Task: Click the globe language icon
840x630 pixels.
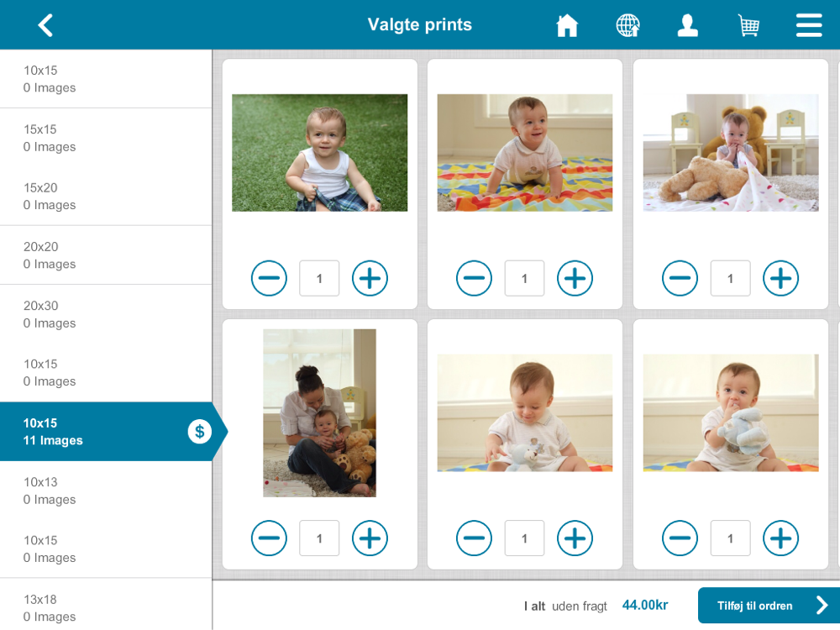Action: pos(627,25)
